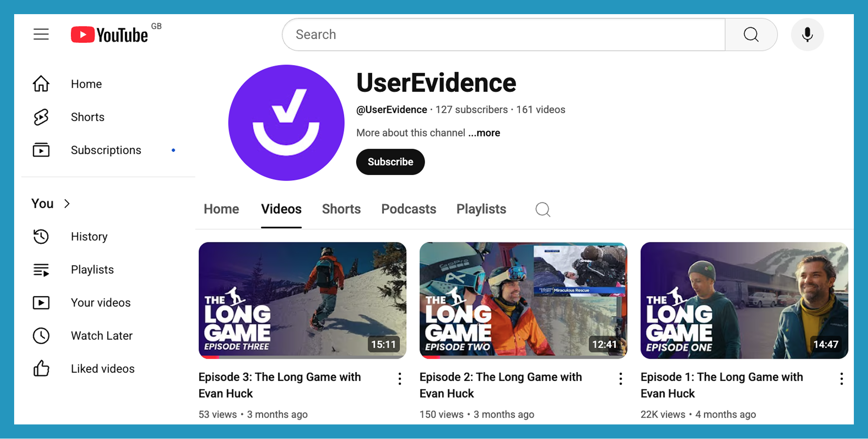The height and width of the screenshot is (439, 868).
Task: Expand the You section chevron
Action: 67,204
